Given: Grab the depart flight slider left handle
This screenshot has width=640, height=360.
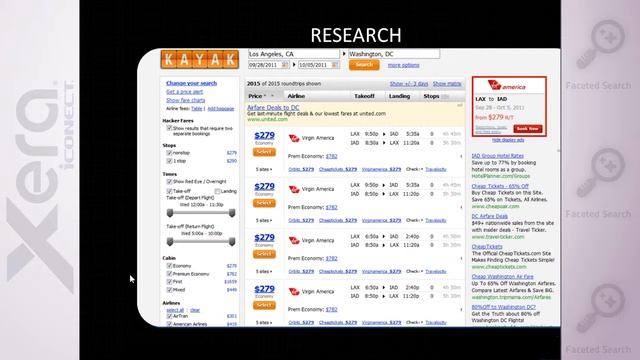Looking at the screenshot, I should [170, 213].
